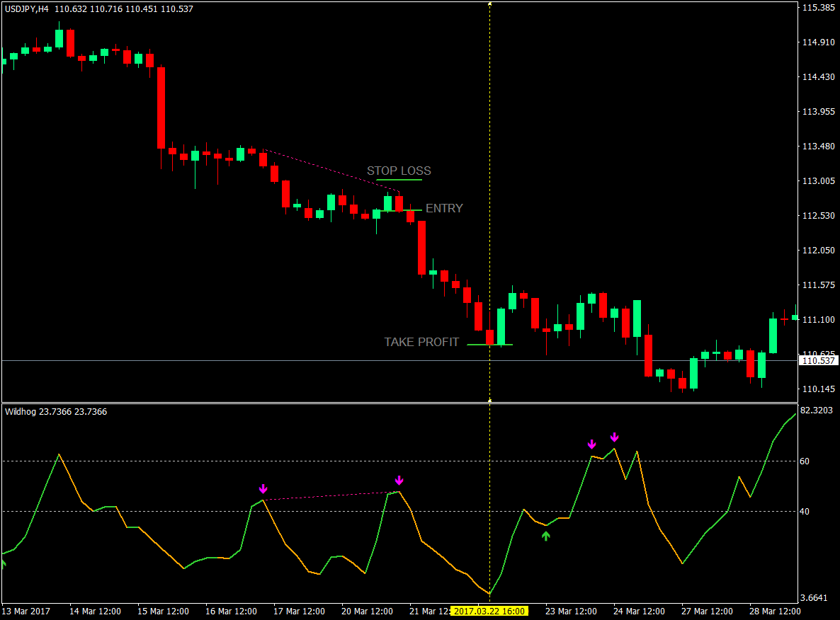
Task: Select the green up arrow on the 23 Mar indicator line
Action: click(545, 536)
